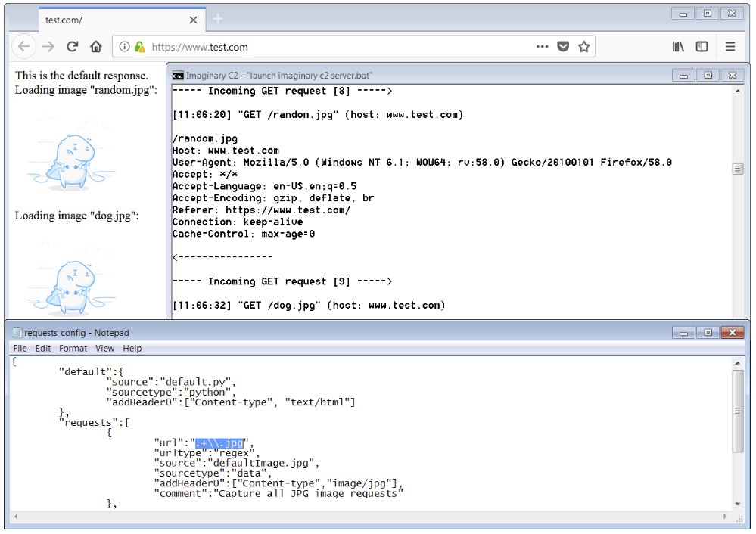Select the test.com/ browser tab
Viewport: 756px width, 534px height.
coord(123,20)
